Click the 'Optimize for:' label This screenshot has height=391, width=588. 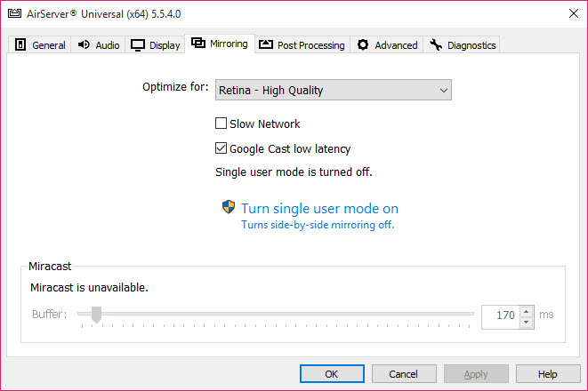175,87
